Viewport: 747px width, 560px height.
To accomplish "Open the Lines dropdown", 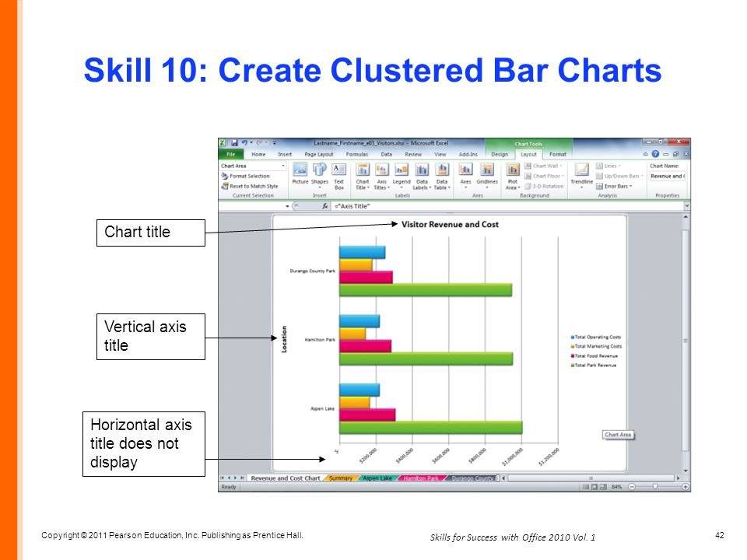I will pyautogui.click(x=608, y=166).
